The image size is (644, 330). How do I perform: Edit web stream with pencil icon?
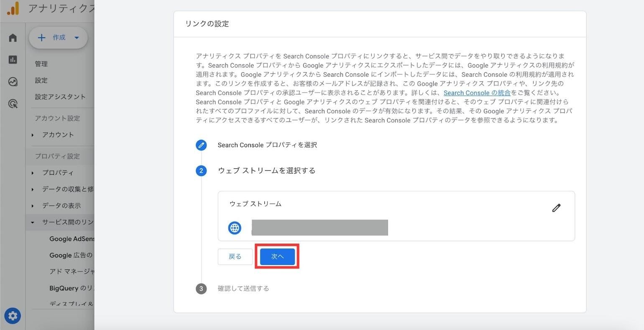pyautogui.click(x=556, y=208)
